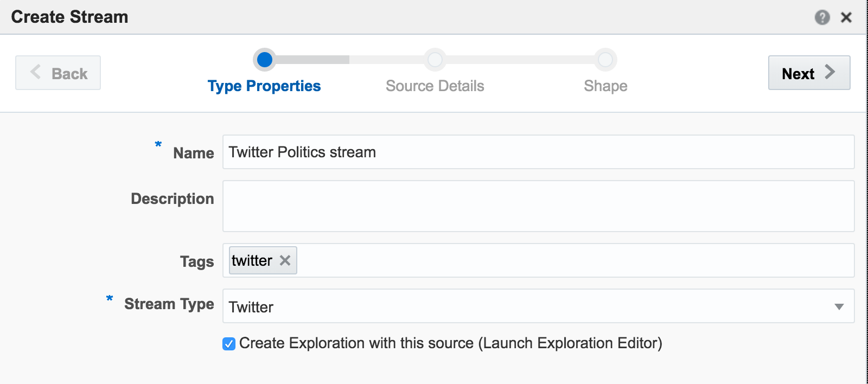Click the Shape step circle
This screenshot has height=384, width=868.
point(605,60)
